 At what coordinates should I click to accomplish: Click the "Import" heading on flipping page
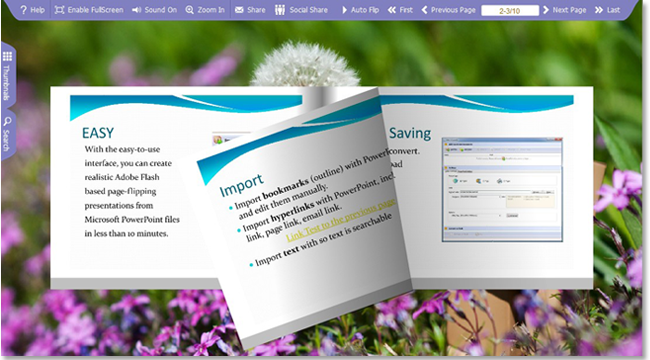click(241, 185)
